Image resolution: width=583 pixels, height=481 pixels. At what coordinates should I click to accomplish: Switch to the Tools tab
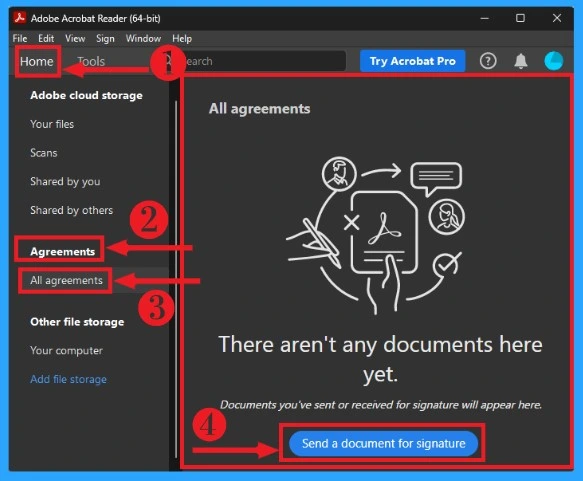(x=91, y=61)
